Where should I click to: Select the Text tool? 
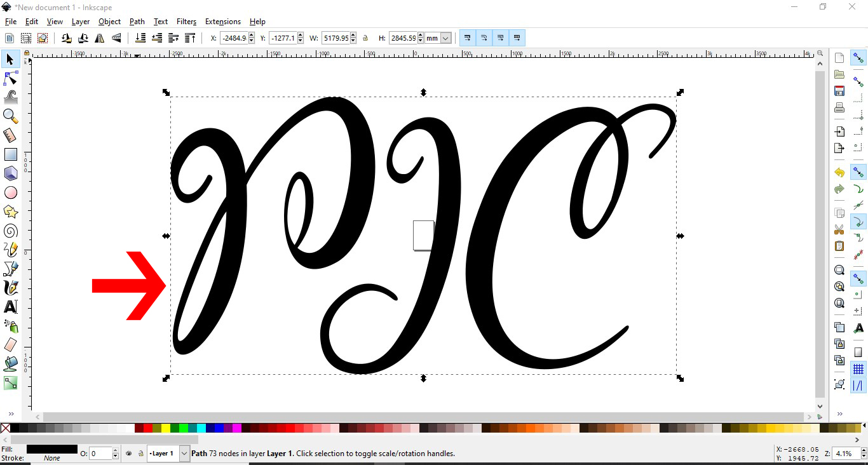pyautogui.click(x=10, y=307)
